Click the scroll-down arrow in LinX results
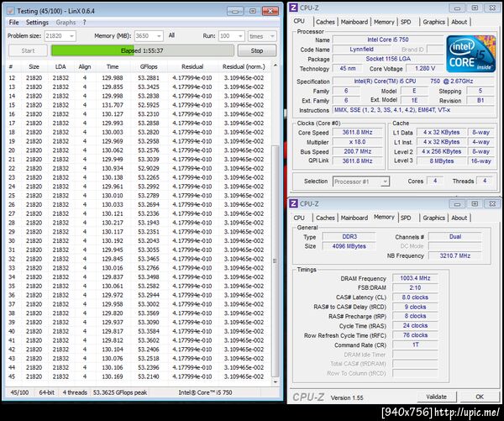 (276, 382)
